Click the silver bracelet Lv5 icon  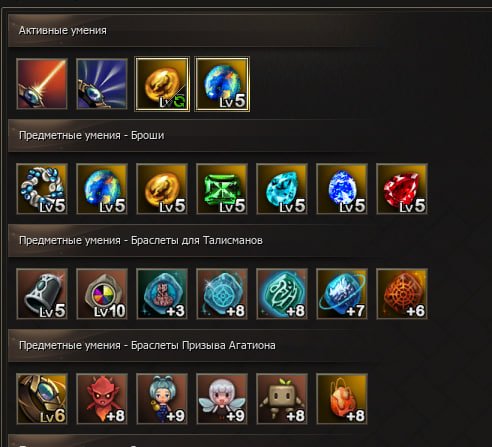click(42, 294)
